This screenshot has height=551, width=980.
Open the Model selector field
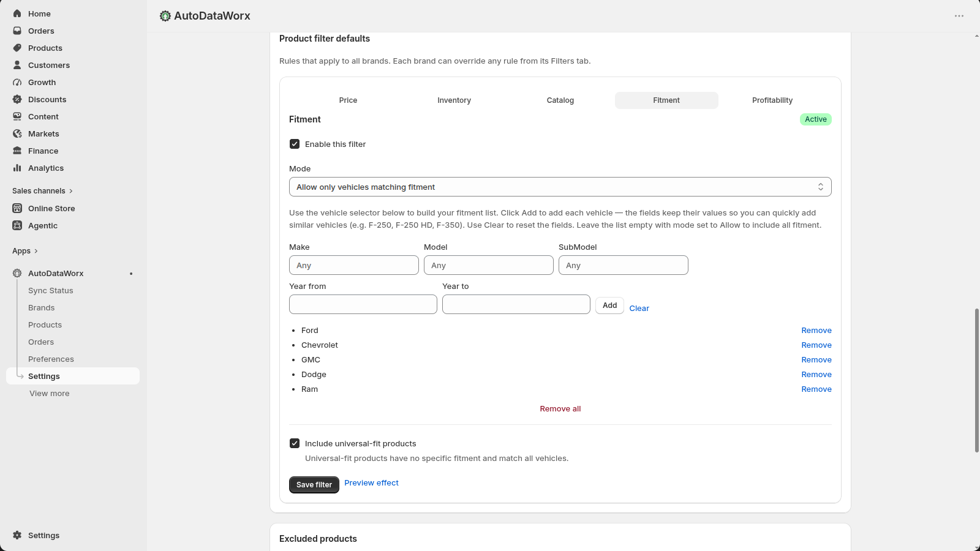[489, 265]
